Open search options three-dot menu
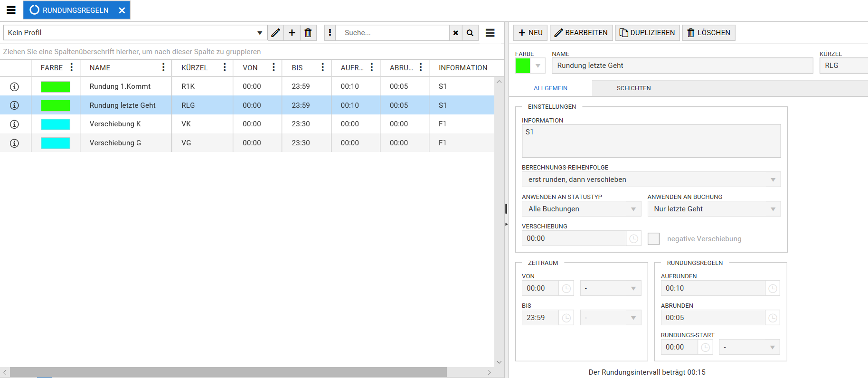The width and height of the screenshot is (868, 378). coord(330,33)
